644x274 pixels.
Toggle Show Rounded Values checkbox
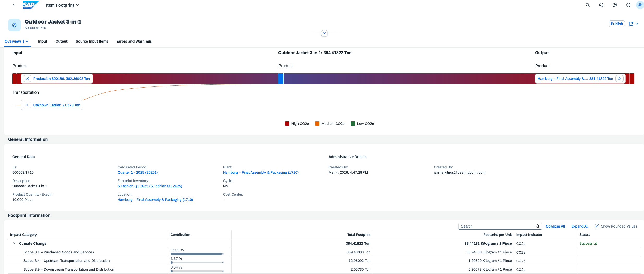(597, 226)
